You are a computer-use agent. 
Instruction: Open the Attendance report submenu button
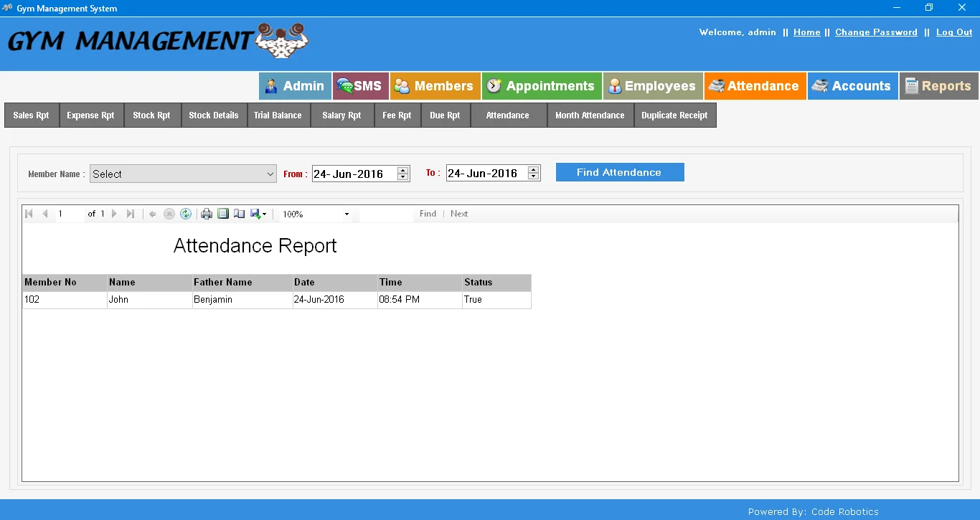(508, 115)
